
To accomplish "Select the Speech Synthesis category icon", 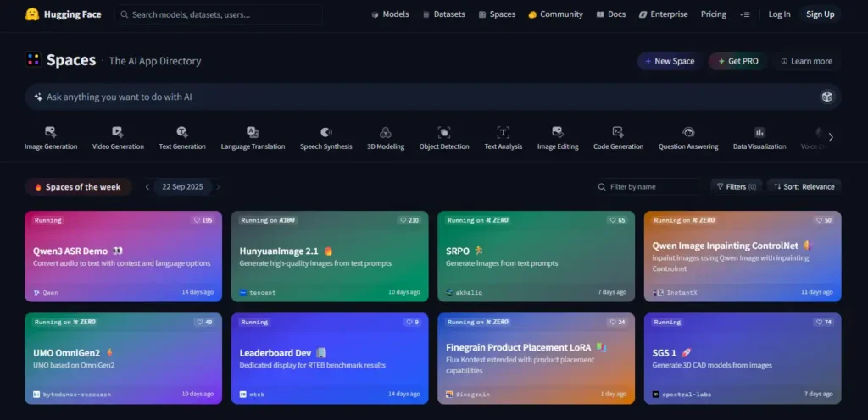I will click(326, 132).
